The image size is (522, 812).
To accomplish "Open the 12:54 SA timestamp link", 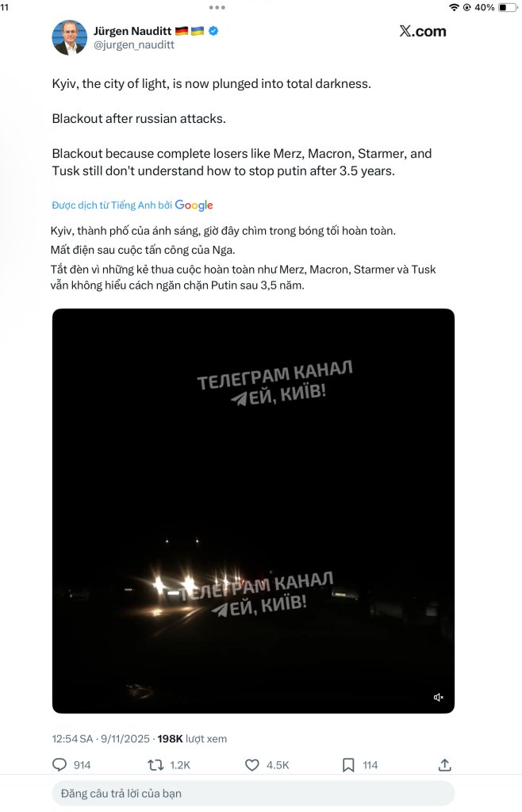I will pyautogui.click(x=72, y=739).
